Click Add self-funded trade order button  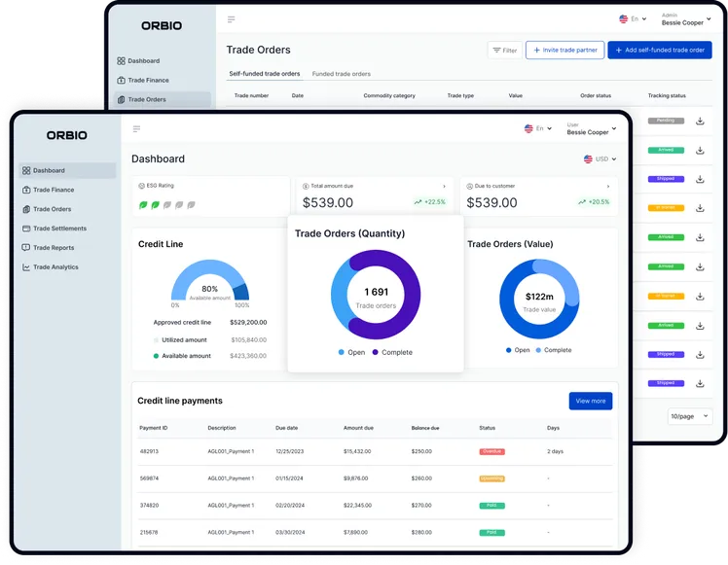660,51
